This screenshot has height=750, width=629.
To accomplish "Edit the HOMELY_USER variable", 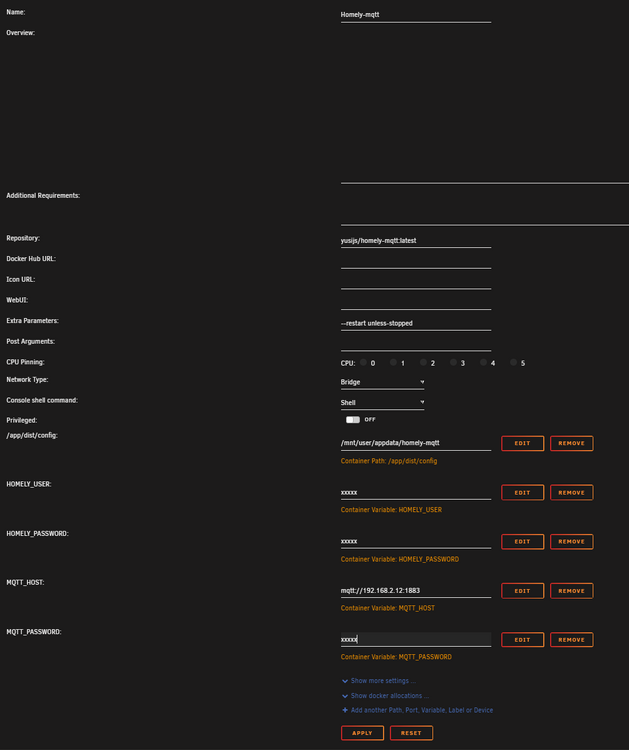I will 522,493.
